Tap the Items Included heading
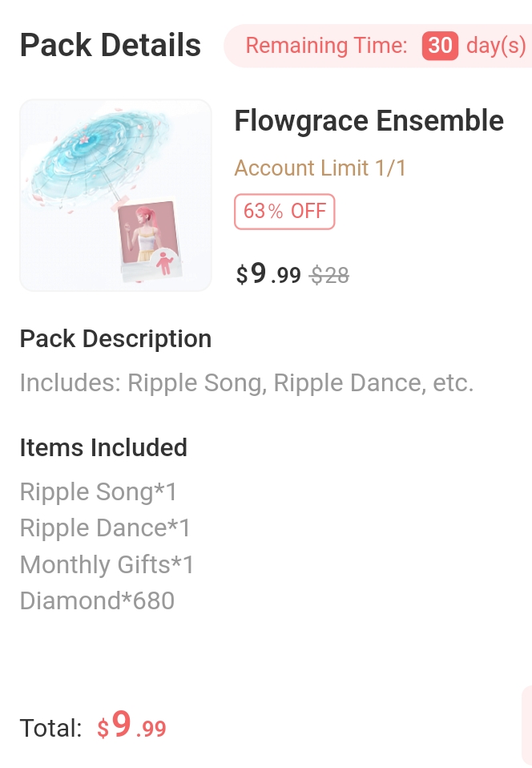The height and width of the screenshot is (768, 532). pos(103,447)
